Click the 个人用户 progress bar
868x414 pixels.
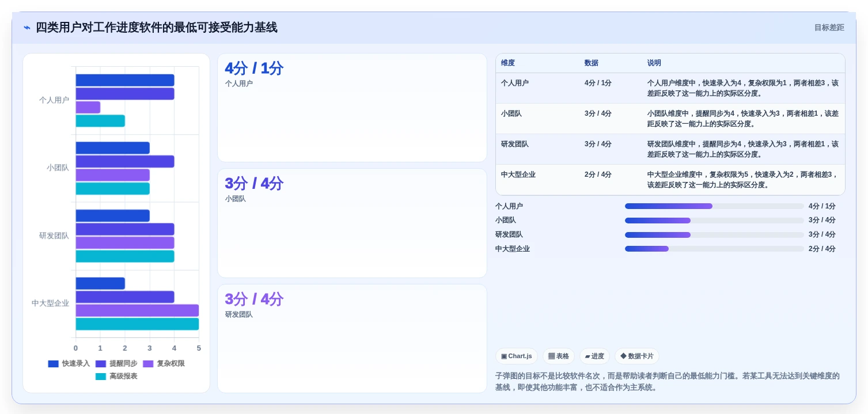[714, 206]
